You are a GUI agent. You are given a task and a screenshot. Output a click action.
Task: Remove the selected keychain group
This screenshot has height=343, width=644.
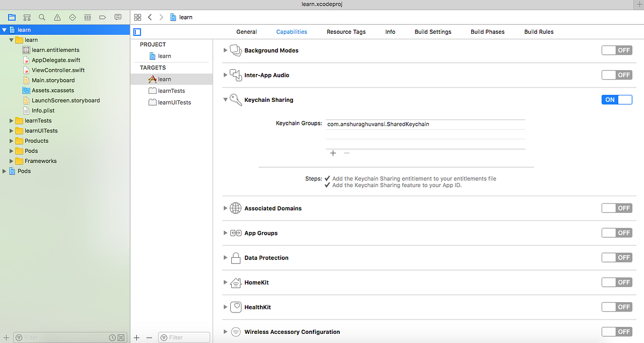[347, 153]
